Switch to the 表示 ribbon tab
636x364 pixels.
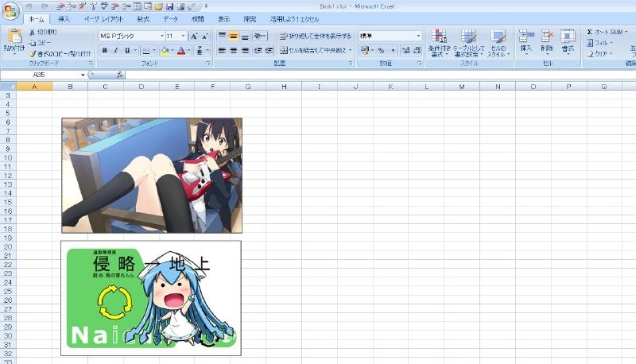click(224, 19)
